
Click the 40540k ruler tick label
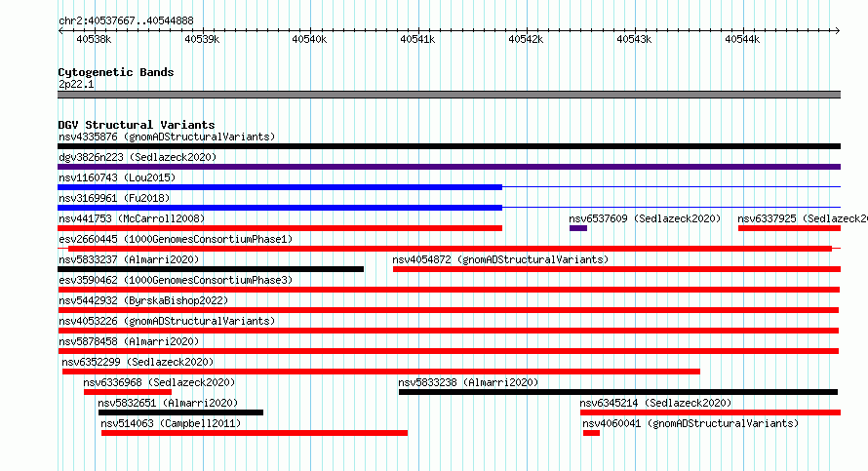coord(309,39)
